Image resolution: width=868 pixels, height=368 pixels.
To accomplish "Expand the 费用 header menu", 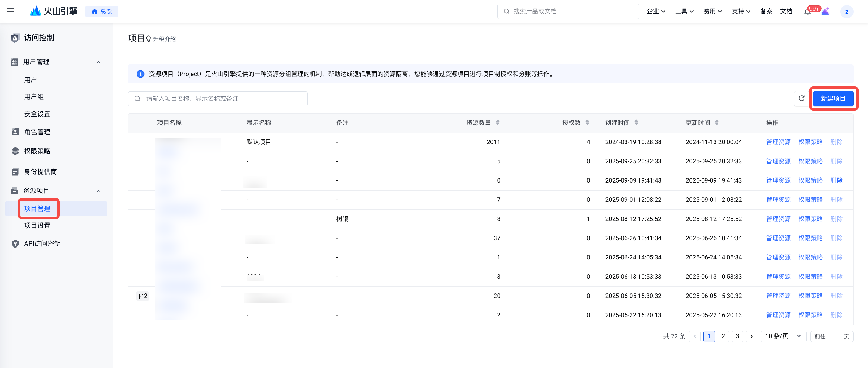I will coord(712,12).
